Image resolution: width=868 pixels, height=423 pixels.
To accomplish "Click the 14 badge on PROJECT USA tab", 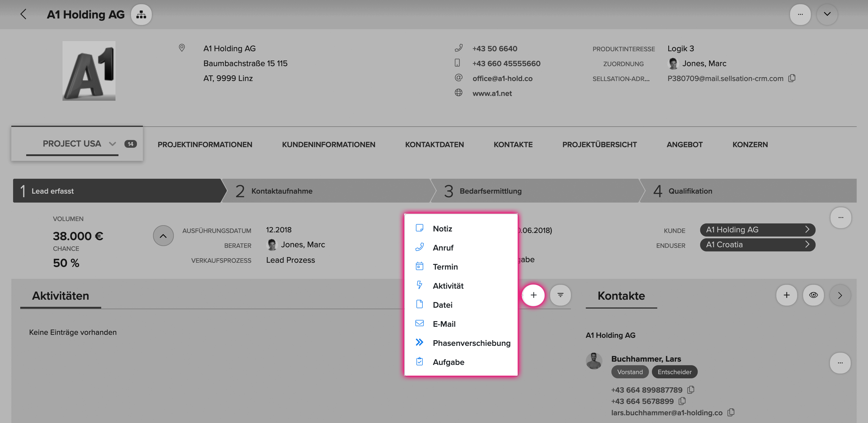I will point(130,144).
